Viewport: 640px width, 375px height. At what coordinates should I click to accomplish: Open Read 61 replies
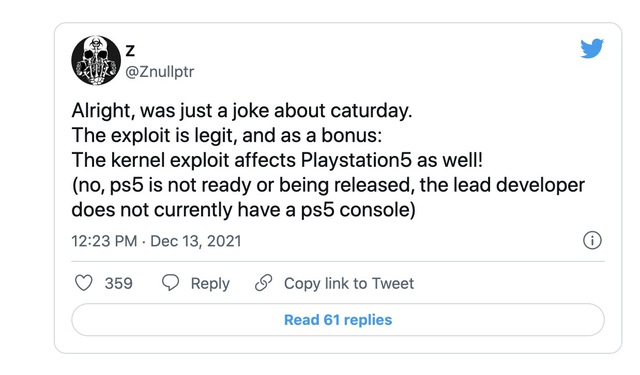(338, 320)
